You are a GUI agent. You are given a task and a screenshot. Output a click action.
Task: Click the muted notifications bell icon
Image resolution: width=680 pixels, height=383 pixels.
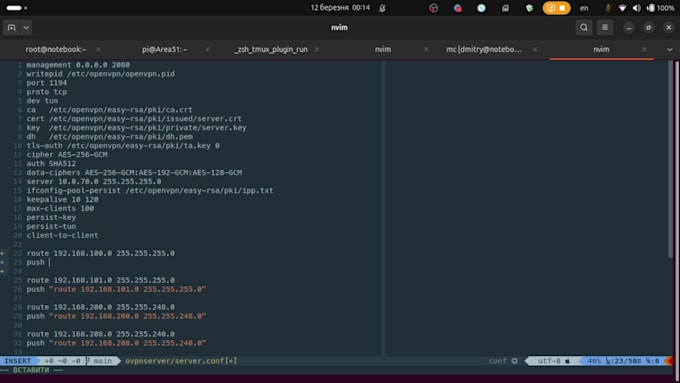pyautogui.click(x=382, y=8)
